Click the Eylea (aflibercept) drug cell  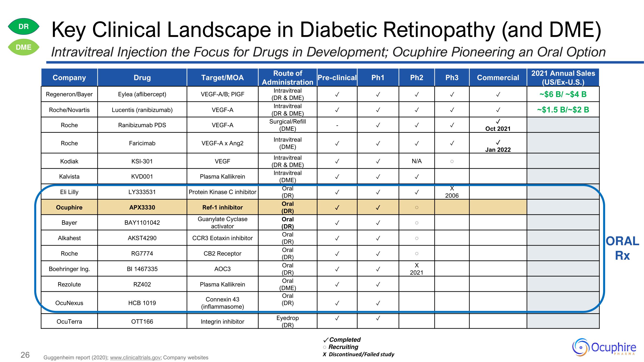142,94
